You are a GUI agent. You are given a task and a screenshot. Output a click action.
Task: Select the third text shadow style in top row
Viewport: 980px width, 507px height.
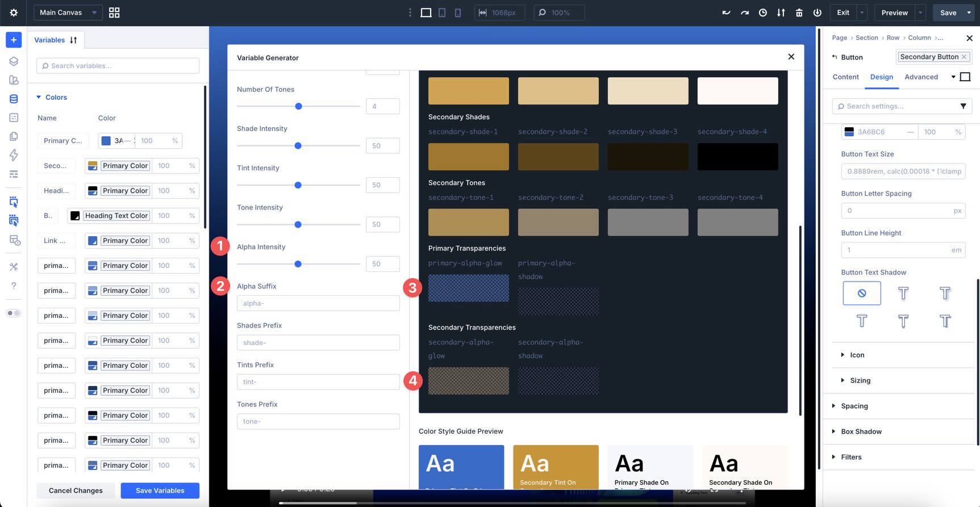tap(945, 294)
